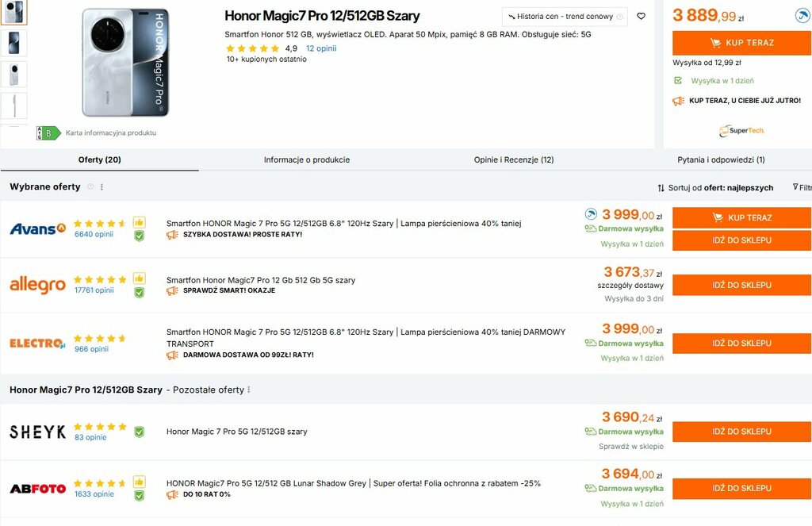Click the SHEYK store logo
Viewport: 812px width, 526px height.
(37, 432)
